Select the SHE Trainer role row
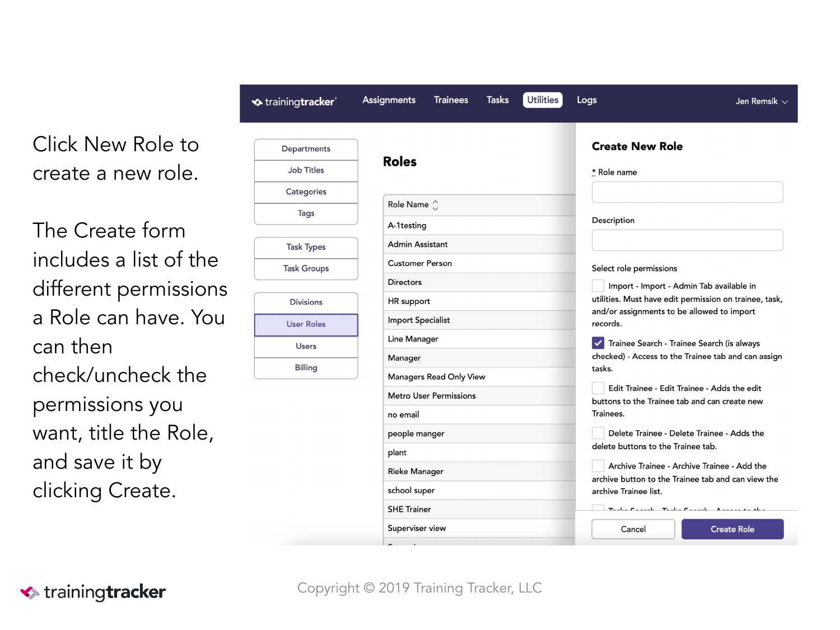 pos(479,510)
